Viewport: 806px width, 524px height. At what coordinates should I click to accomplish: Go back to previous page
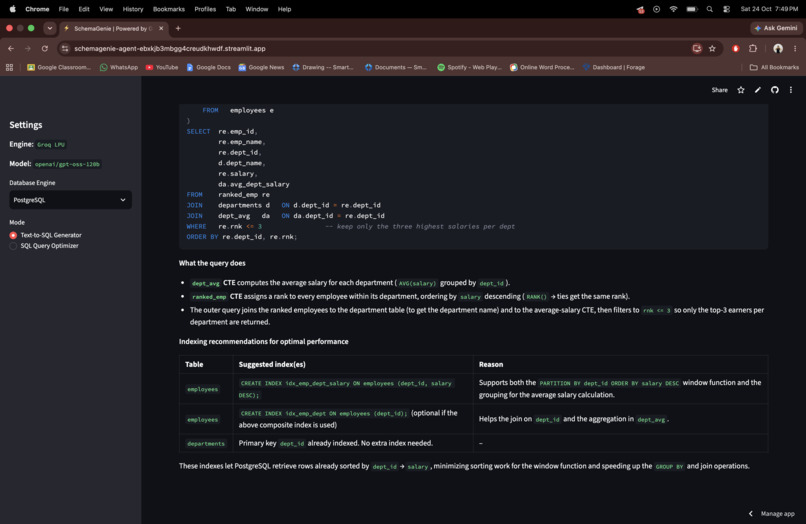[x=11, y=48]
